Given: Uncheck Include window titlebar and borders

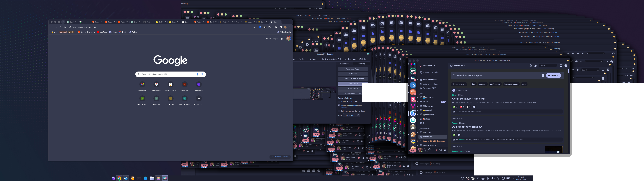Looking at the screenshot, I should click(x=339, y=105).
